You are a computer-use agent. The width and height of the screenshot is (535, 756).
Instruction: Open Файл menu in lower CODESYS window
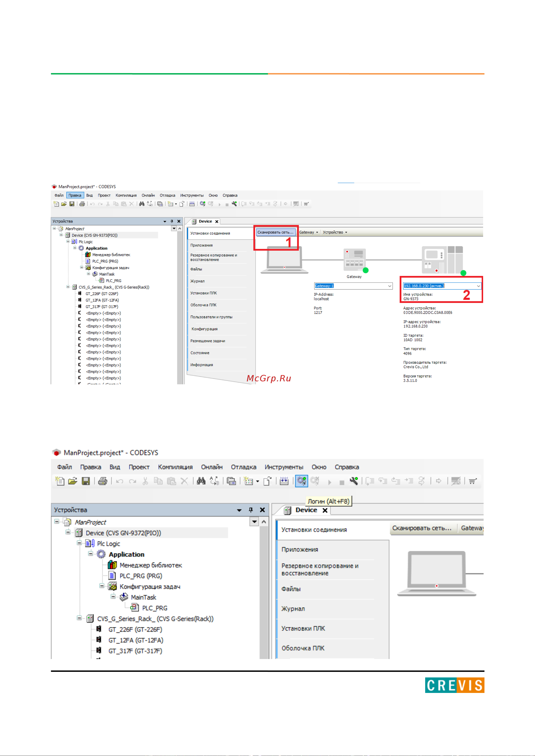(64, 467)
